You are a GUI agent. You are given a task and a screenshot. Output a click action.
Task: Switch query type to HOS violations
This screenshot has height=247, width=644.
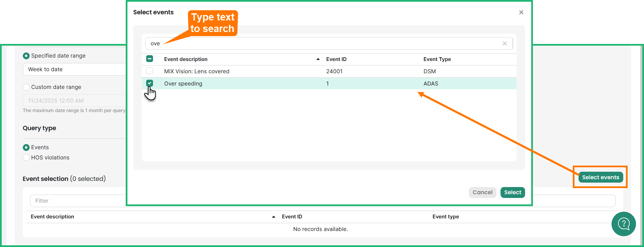click(26, 158)
